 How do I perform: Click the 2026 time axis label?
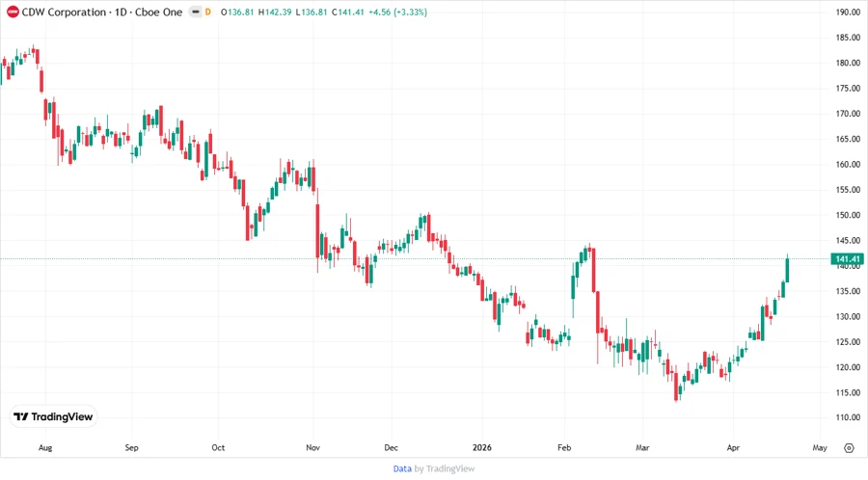(x=481, y=448)
